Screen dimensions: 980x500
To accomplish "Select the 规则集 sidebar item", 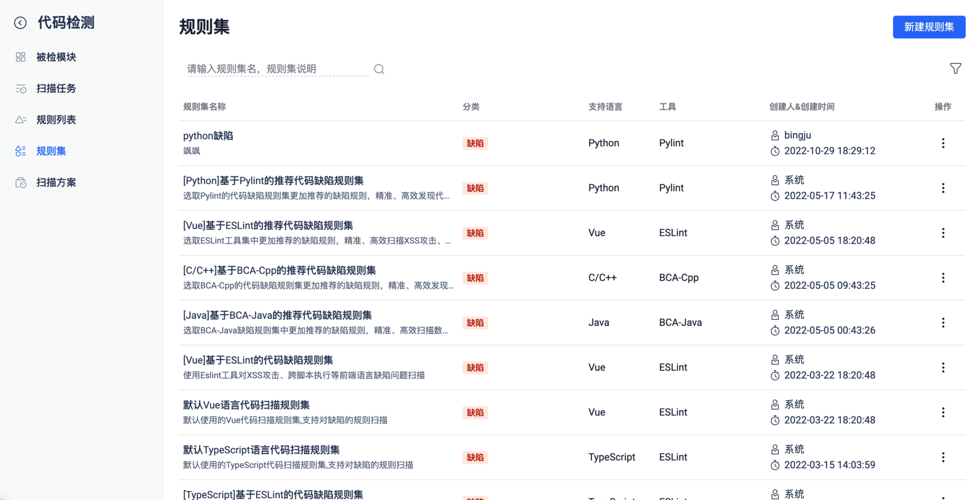I will 51,151.
